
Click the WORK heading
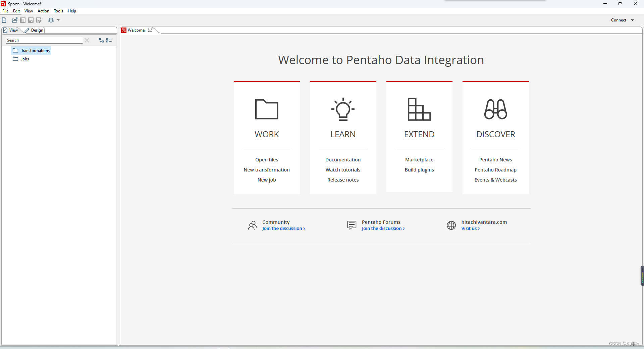[x=267, y=134]
